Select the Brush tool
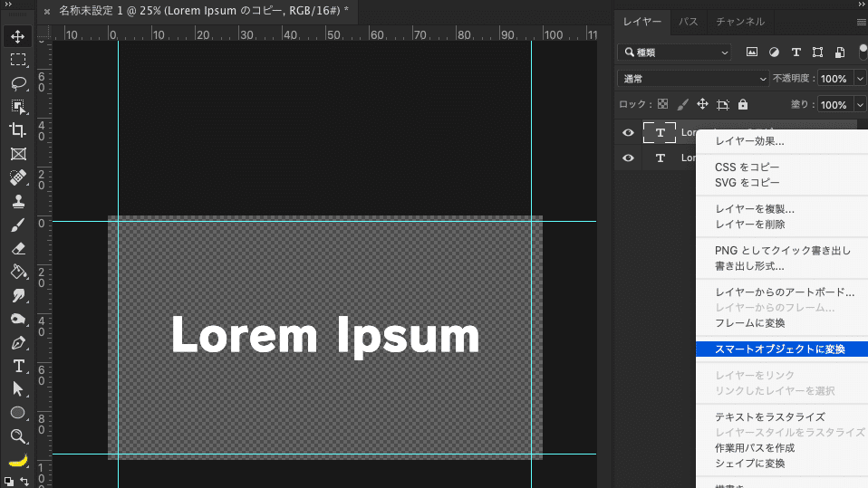This screenshot has width=868, height=488. coord(18,225)
